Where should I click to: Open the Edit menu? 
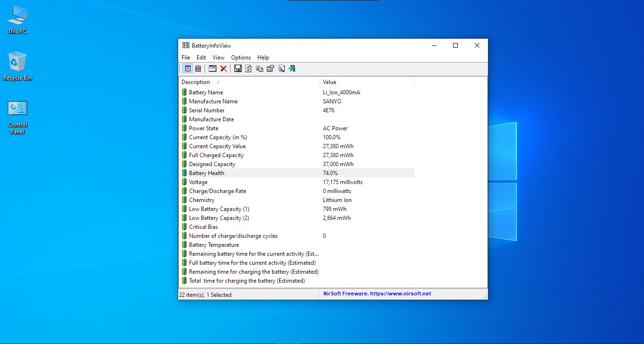coord(201,58)
